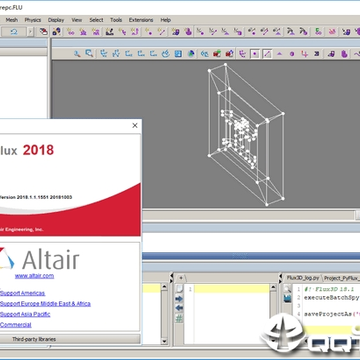This screenshot has width=360, height=360.
Task: Click the blue-and-yellow shapes icon in the top toolbar
Action: [x=56, y=32]
